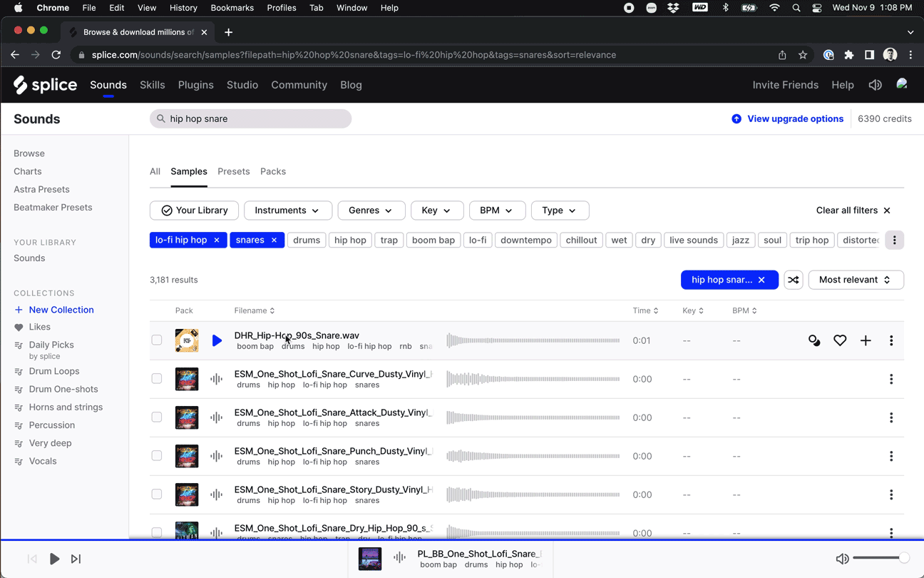The image size is (924, 578).
Task: Add DHR_Hip-Hop_90s_Snare.wav using the plus icon
Action: coord(866,340)
